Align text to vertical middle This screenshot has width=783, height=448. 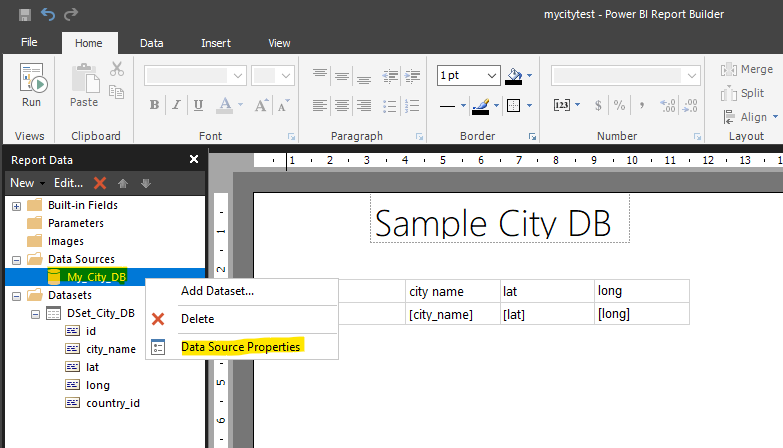(x=342, y=76)
